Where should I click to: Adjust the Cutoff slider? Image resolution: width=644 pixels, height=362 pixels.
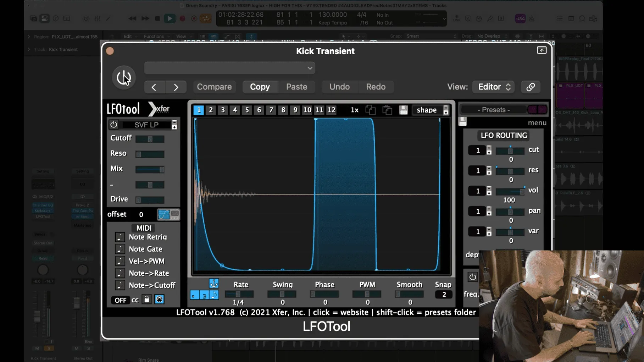click(150, 139)
